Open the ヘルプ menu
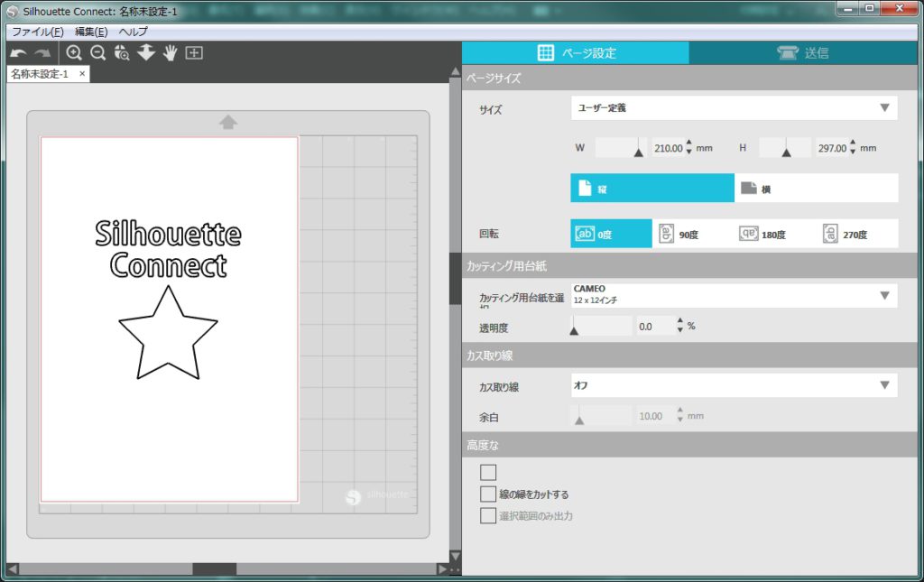 134,32
